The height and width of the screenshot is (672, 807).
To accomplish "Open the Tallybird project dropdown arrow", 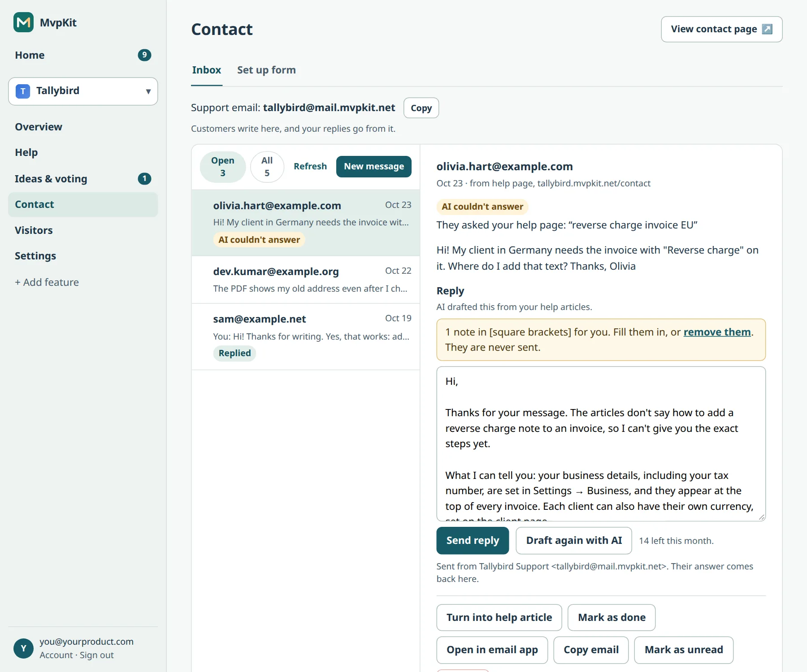I will coord(148,91).
